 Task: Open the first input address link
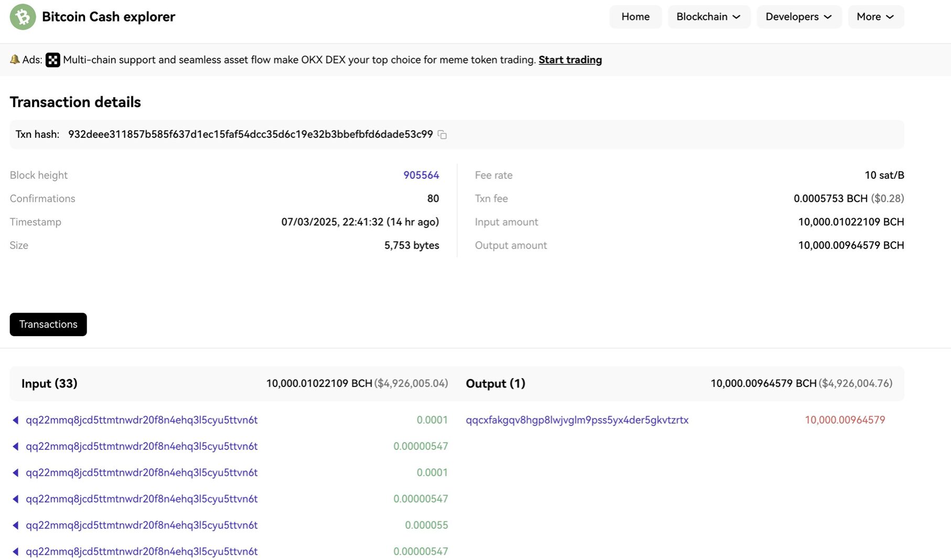click(x=142, y=419)
